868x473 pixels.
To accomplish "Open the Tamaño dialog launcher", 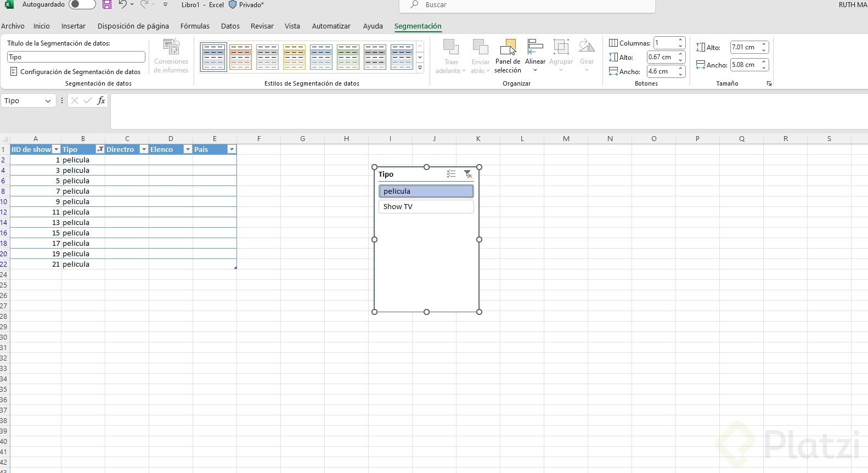I will coord(769,83).
